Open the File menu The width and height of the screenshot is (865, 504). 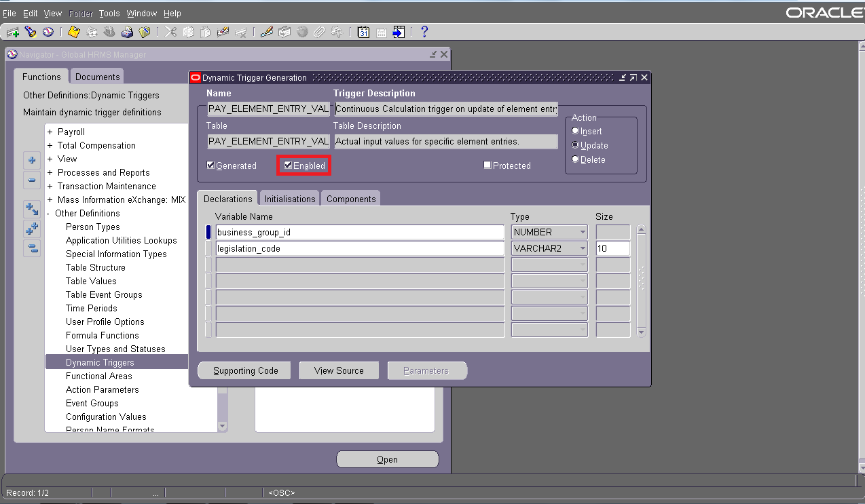point(9,13)
